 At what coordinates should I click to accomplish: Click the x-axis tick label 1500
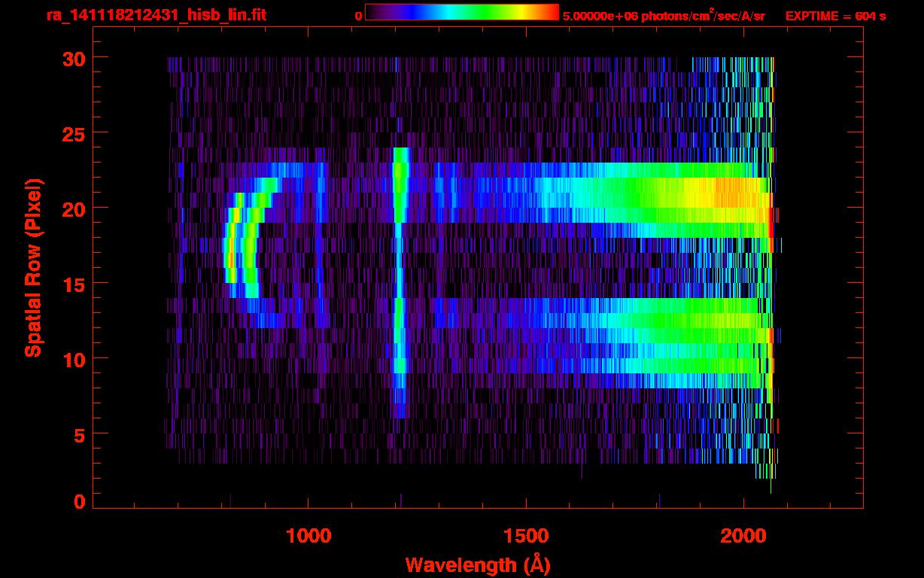526,536
